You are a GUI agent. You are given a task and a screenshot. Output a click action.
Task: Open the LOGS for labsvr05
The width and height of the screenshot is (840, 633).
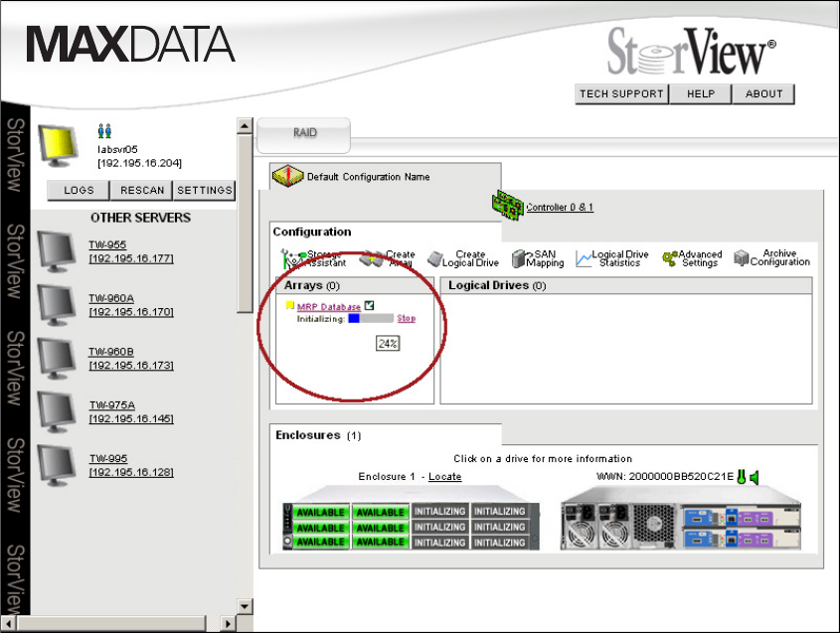tap(79, 190)
